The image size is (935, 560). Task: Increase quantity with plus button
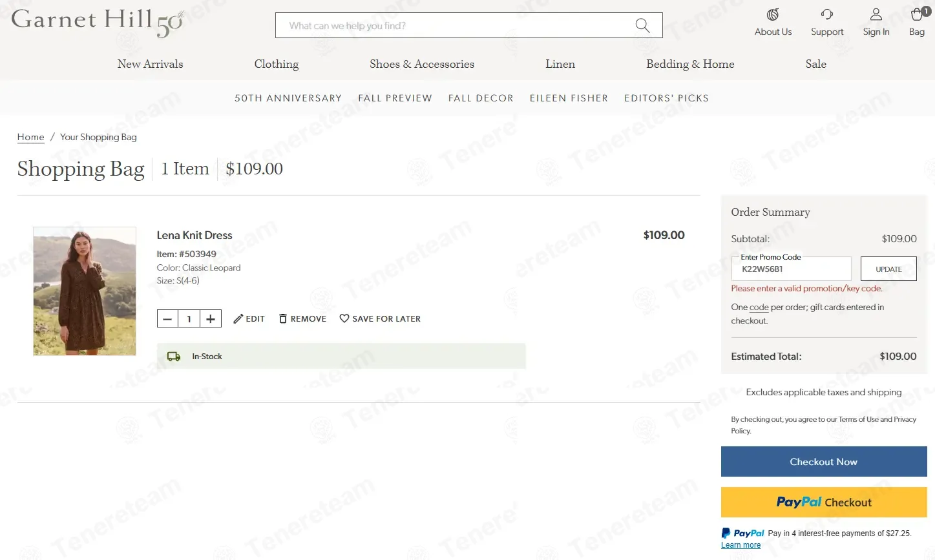(x=211, y=318)
